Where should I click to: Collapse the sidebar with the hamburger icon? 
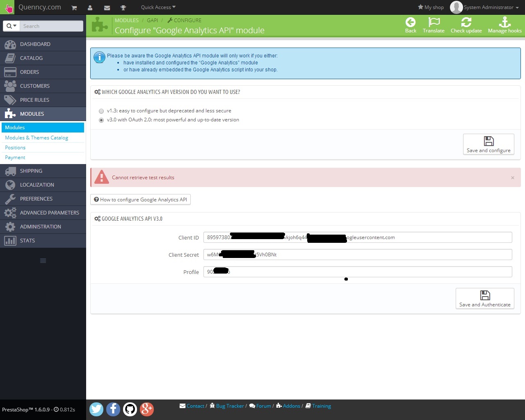pyautogui.click(x=43, y=261)
